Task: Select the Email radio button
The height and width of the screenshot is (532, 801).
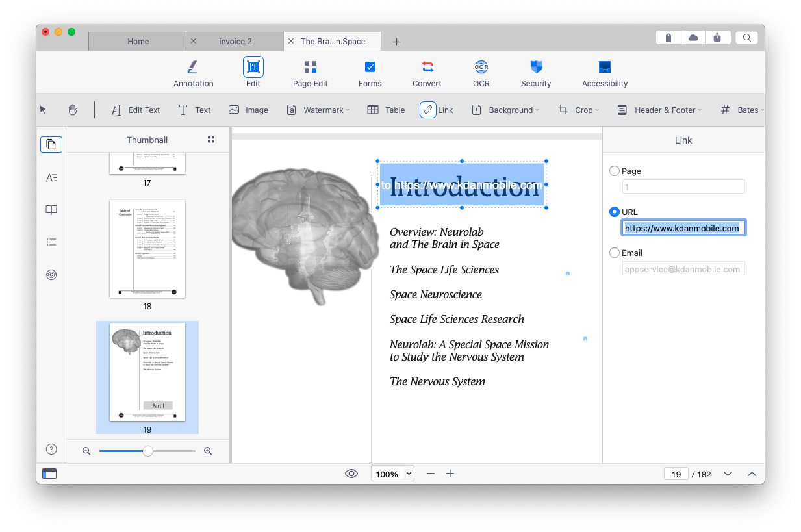Action: [x=615, y=253]
